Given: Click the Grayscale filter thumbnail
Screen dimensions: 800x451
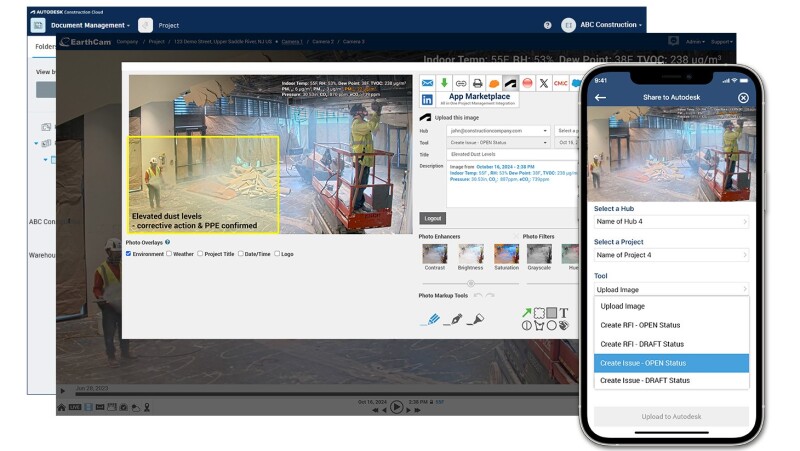Looking at the screenshot, I should click(x=539, y=255).
